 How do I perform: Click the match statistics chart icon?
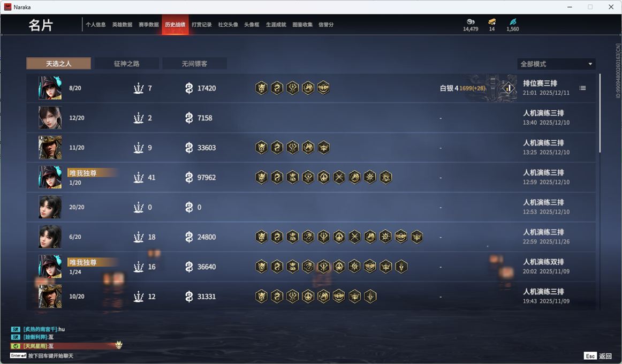pos(508,88)
